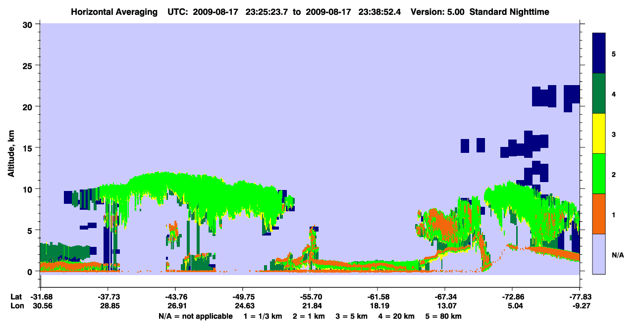Click latitude value '-77.83'
Image resolution: width=644 pixels, height=330 pixels.
580,297
